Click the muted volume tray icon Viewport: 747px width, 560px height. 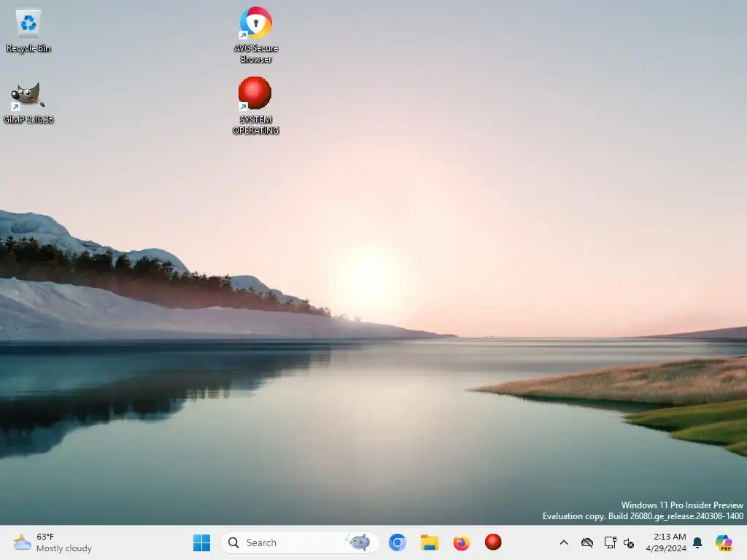(x=629, y=542)
